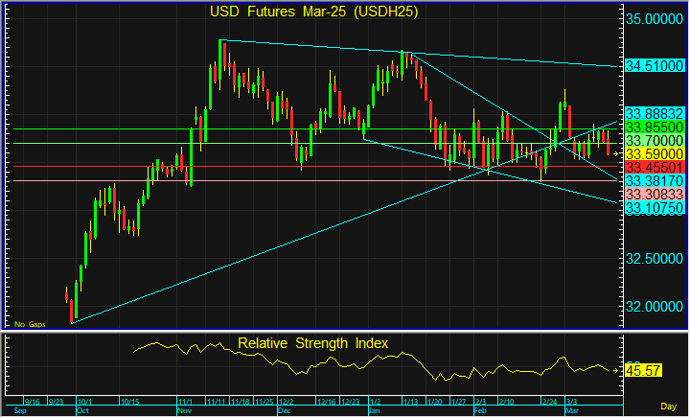This screenshot has height=418, width=690.
Task: Select the 11/11 date on time axis
Action: point(216,401)
